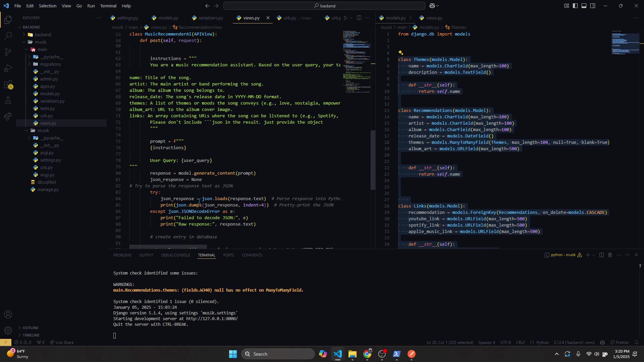Expand the OUTLINE section
The height and width of the screenshot is (362, 644).
coord(31,328)
